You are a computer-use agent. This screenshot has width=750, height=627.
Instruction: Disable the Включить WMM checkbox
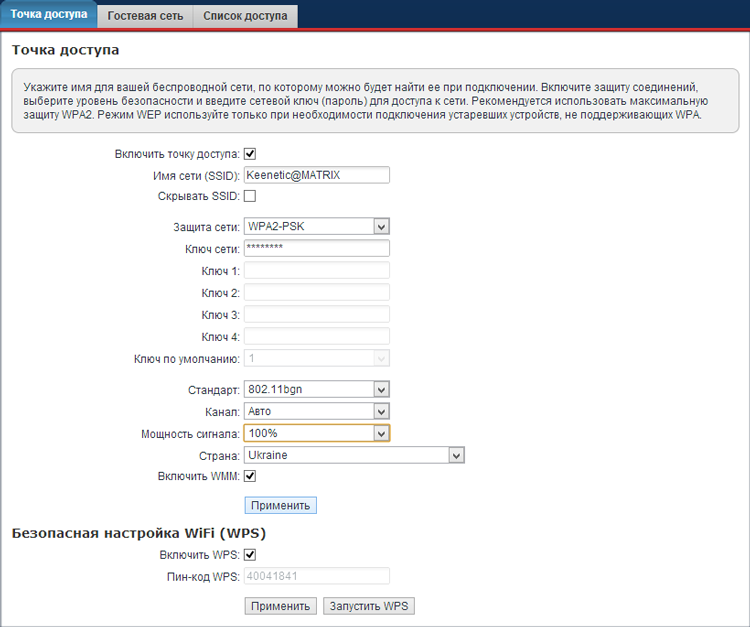click(250, 476)
